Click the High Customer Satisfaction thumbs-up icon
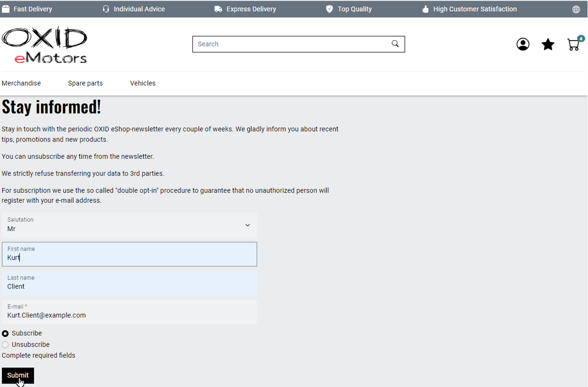Viewport: 588px width, 387px height. [426, 9]
